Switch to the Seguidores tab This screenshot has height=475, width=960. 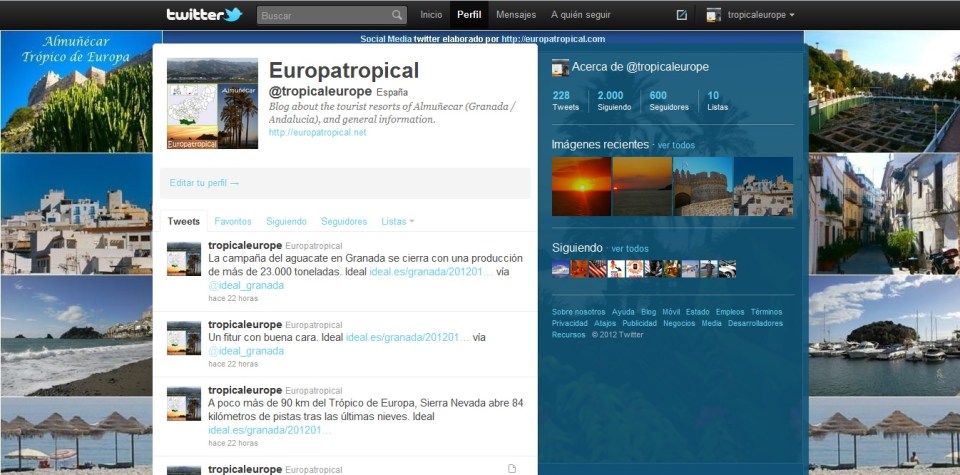tap(344, 221)
